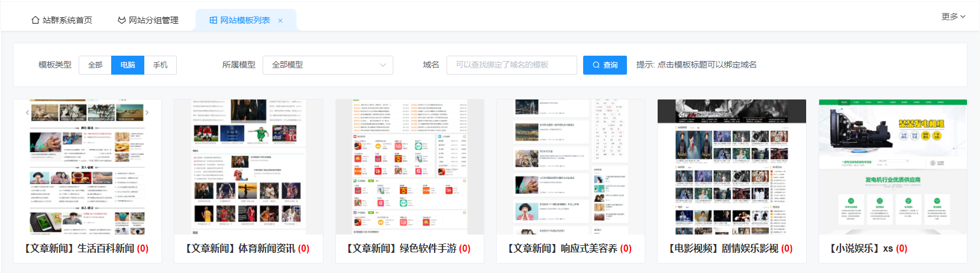
Task: Close the 网站模板列表 tab
Action: click(280, 21)
